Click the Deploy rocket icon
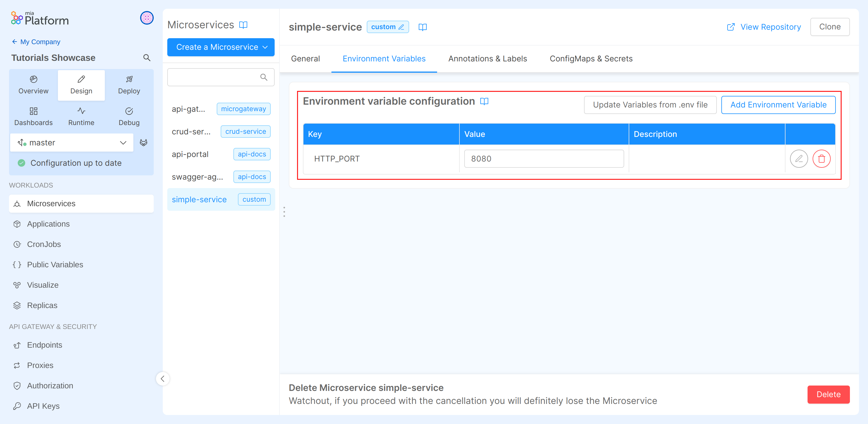Screen dimensions: 868x424 tap(129, 79)
